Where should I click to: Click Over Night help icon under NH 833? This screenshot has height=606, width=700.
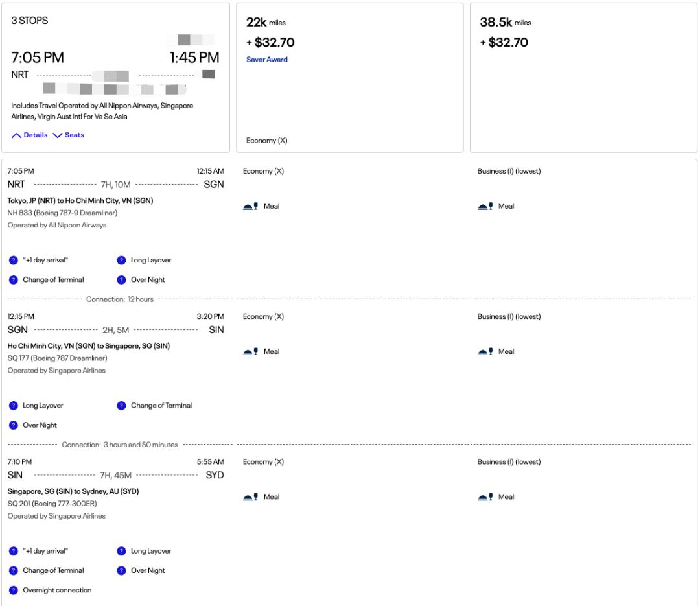coord(121,280)
